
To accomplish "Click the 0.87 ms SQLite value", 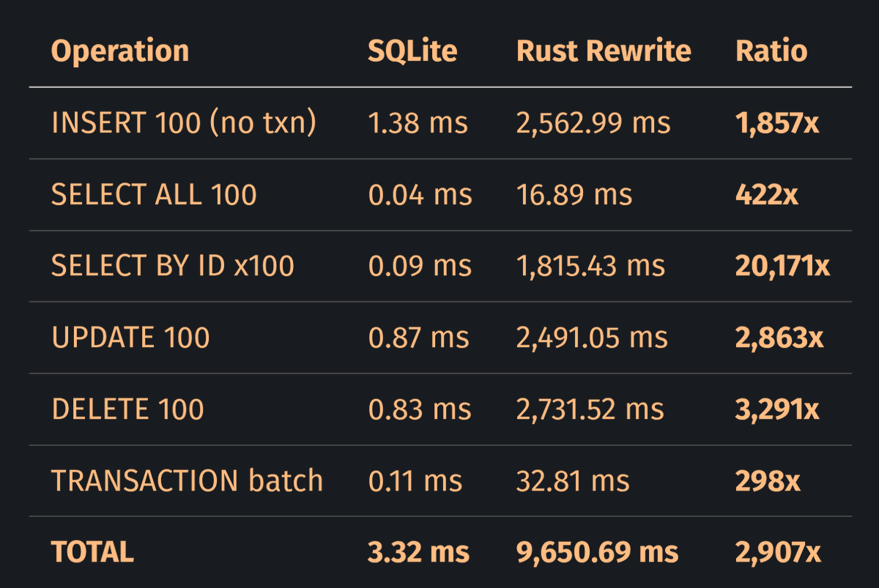I will pyautogui.click(x=418, y=338).
